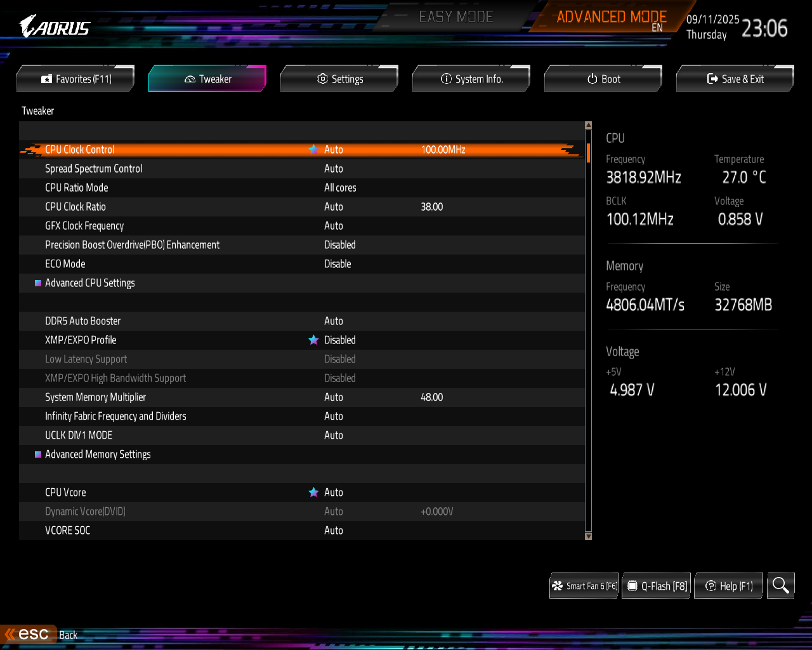The height and width of the screenshot is (650, 812).
Task: Click the 23:06 clock display
Action: tap(764, 28)
